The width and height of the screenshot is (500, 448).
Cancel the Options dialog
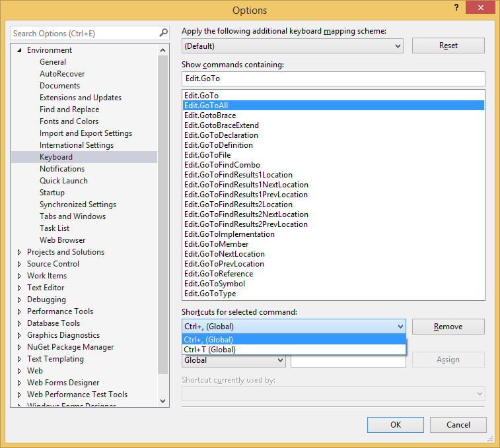point(458,425)
